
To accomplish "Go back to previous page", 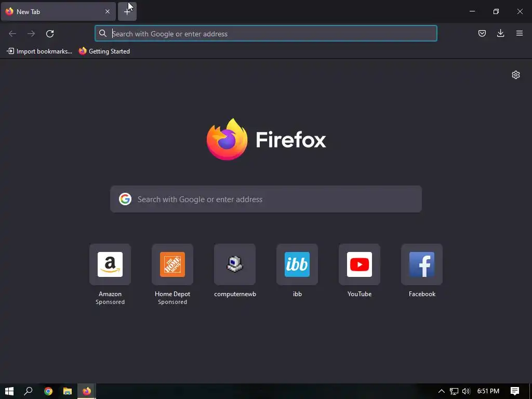I will tap(12, 34).
